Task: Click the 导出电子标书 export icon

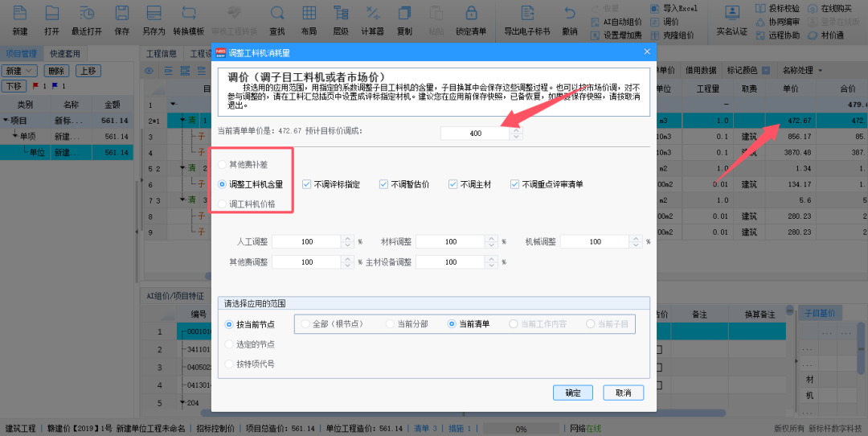Action: tap(527, 14)
